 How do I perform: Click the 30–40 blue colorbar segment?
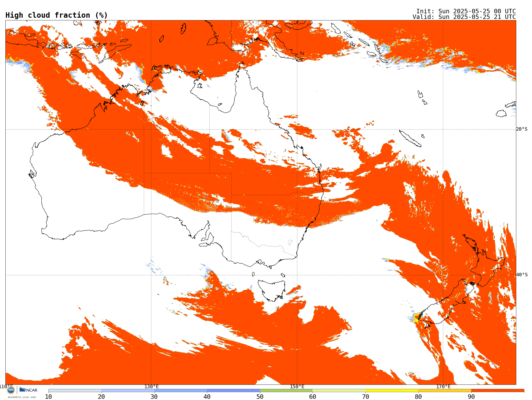click(x=181, y=391)
